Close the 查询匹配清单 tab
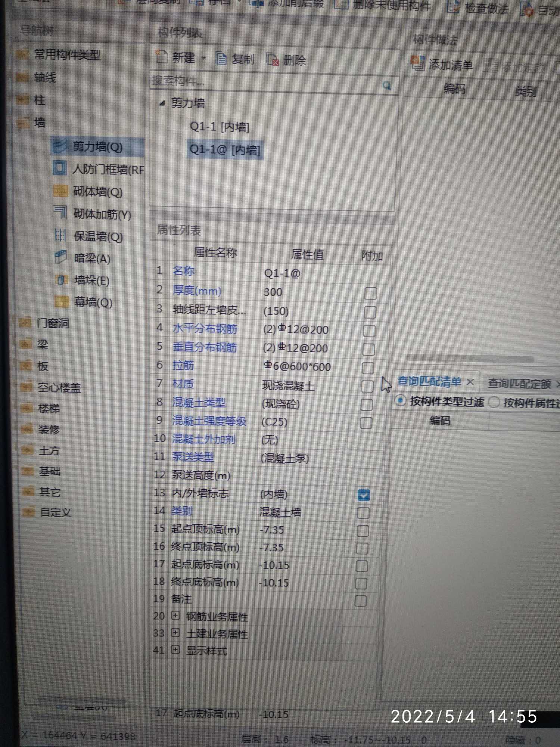 [x=470, y=382]
